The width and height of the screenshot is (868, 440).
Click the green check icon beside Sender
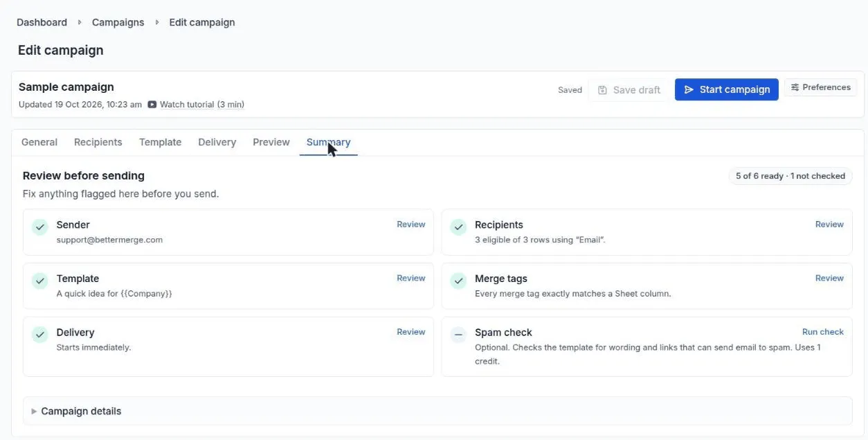40,227
